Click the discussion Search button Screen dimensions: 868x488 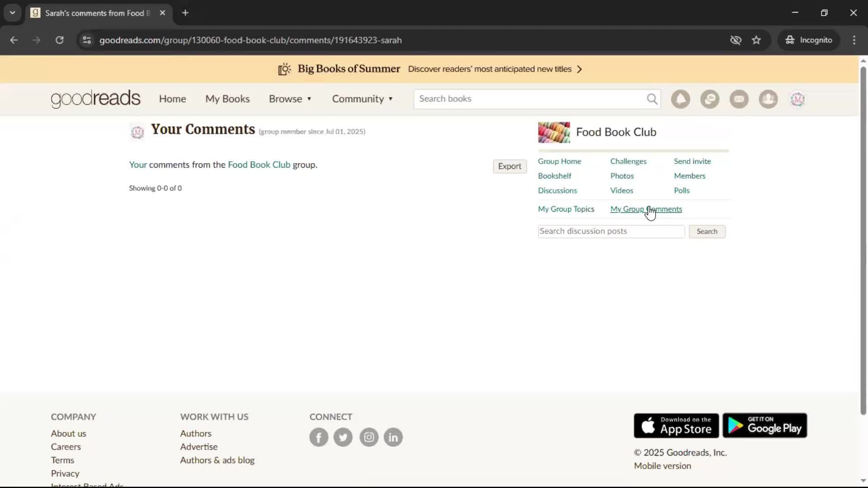coord(707,231)
